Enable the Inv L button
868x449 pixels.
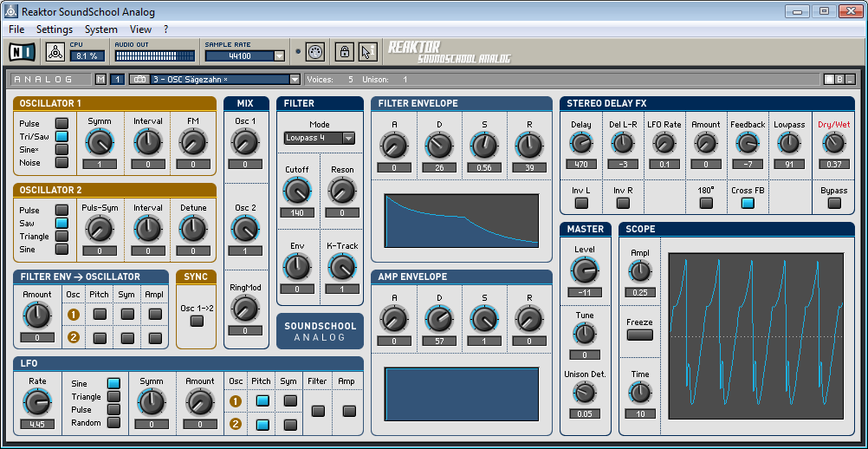pos(580,203)
